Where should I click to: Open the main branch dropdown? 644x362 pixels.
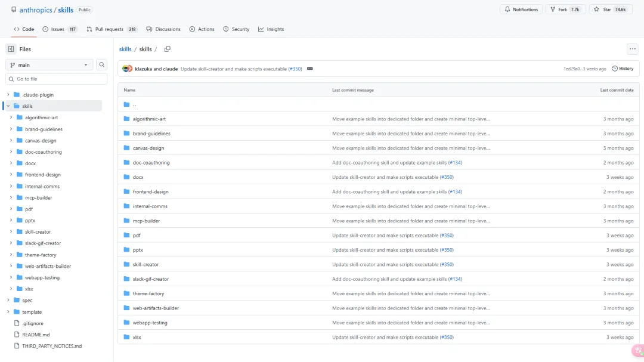pyautogui.click(x=49, y=64)
